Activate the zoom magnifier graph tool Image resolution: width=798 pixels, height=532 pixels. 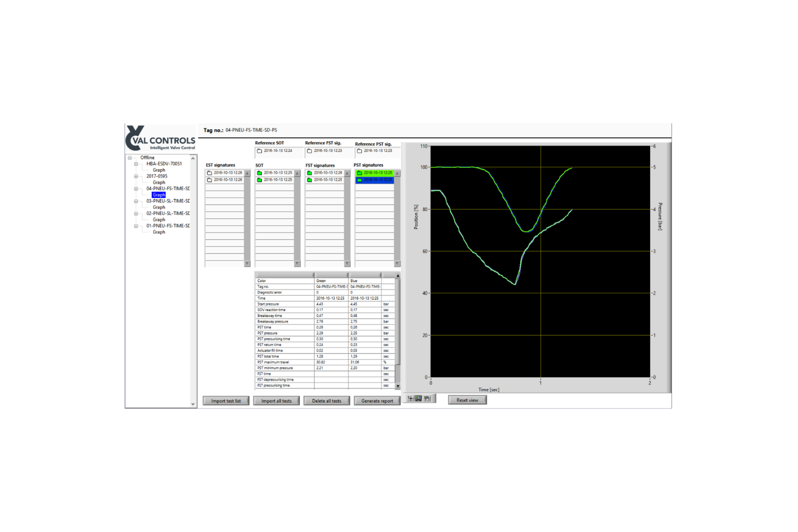pos(419,398)
